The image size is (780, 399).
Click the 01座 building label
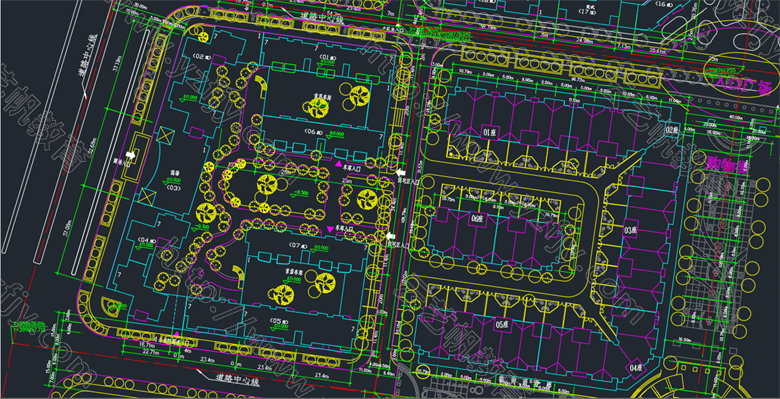click(490, 132)
